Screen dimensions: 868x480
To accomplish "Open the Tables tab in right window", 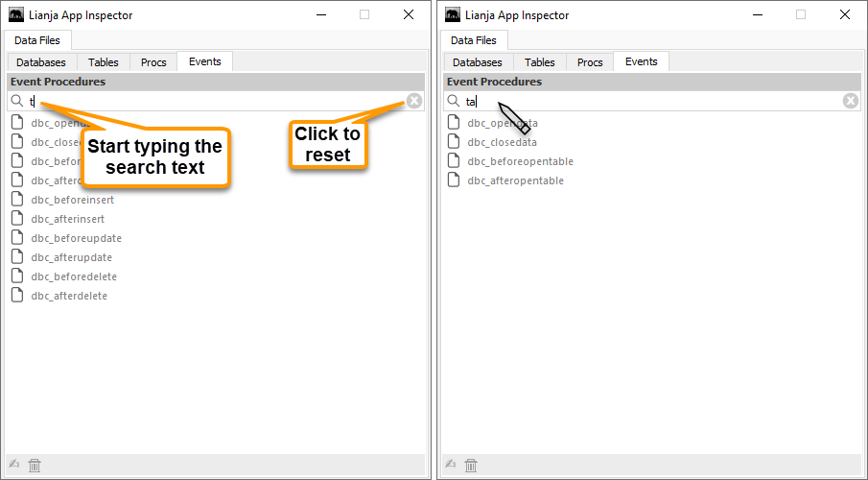I will coord(539,62).
